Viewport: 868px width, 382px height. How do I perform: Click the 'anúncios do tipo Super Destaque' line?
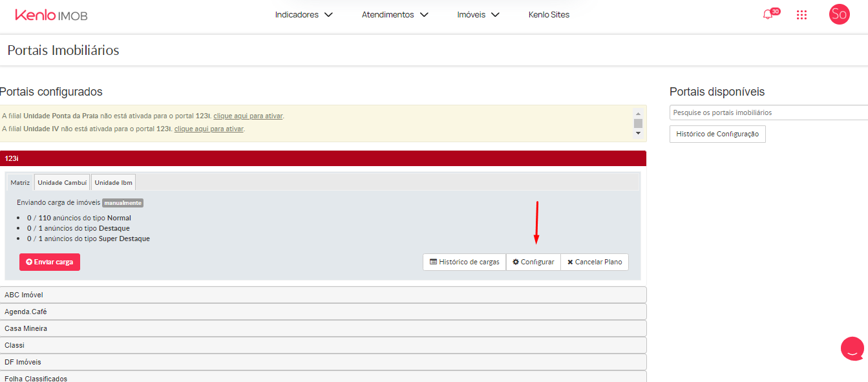point(88,239)
